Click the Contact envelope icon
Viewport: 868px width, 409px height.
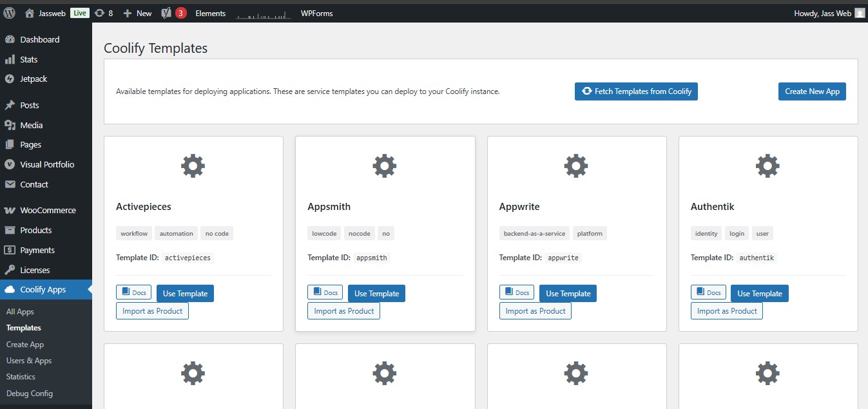(x=10, y=184)
